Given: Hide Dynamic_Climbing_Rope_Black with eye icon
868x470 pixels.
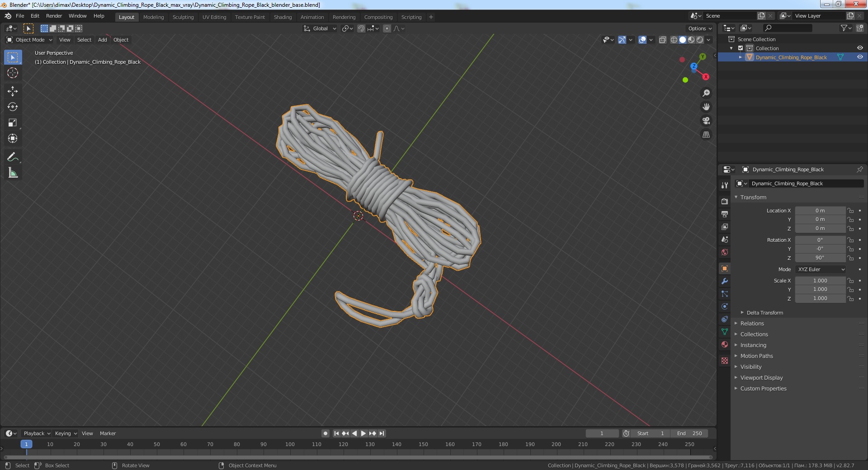Looking at the screenshot, I should [860, 57].
